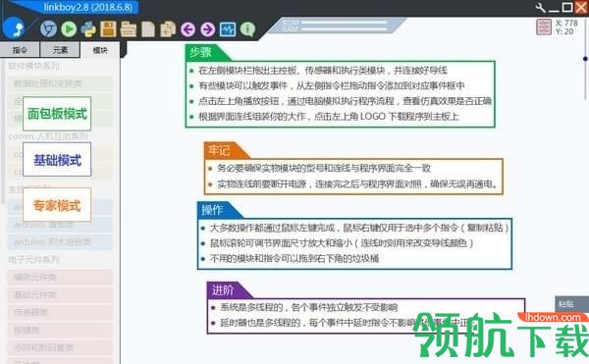Click the blue 操作 heading tab
Screen dimensions: 589x364
coord(218,210)
